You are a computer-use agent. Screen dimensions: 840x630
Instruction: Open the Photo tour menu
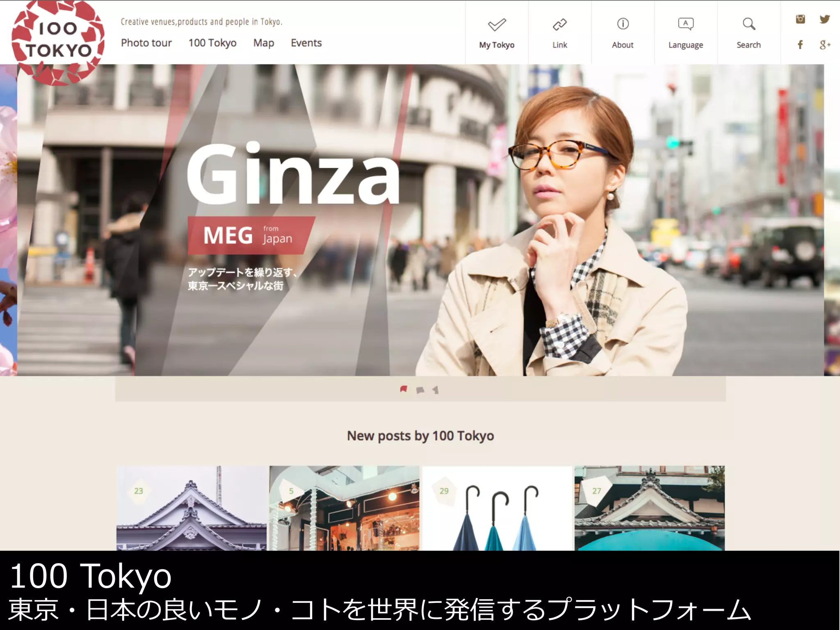pyautogui.click(x=146, y=43)
